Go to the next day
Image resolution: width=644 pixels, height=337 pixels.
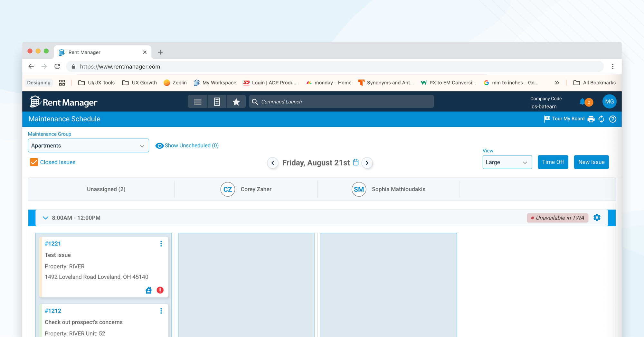[367, 163]
